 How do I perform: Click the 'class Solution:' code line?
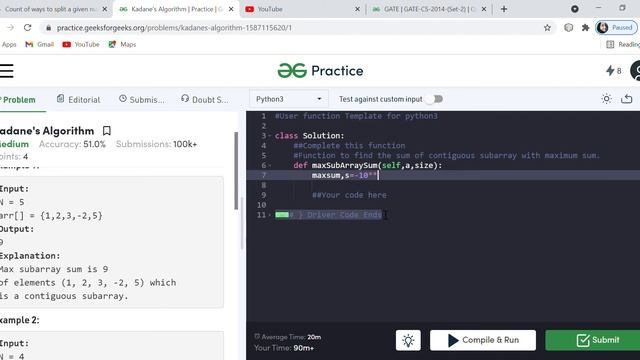(x=309, y=136)
